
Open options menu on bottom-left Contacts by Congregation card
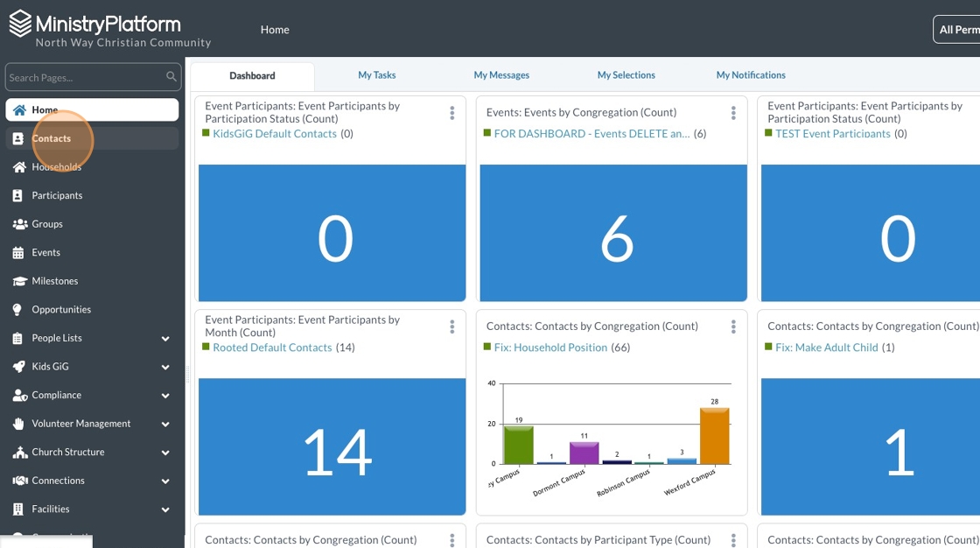451,540
